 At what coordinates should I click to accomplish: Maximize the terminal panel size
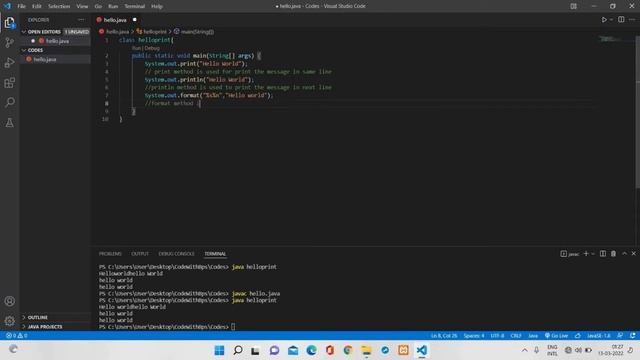pos(624,253)
